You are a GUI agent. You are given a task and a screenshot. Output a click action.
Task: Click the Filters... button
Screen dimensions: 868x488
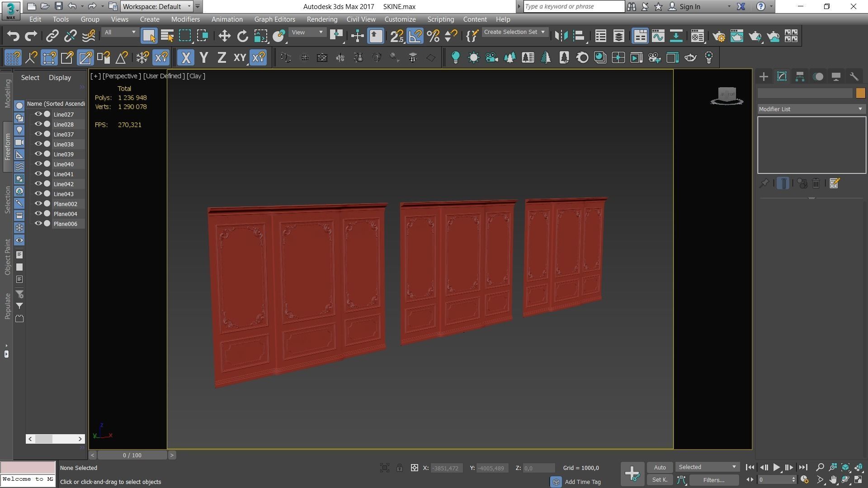(713, 480)
